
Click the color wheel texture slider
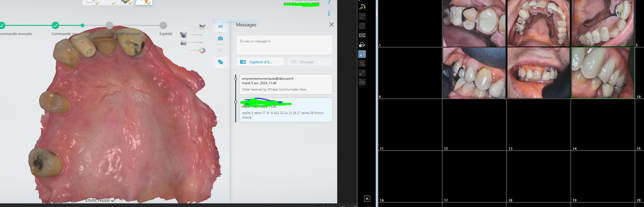[x=202, y=51]
